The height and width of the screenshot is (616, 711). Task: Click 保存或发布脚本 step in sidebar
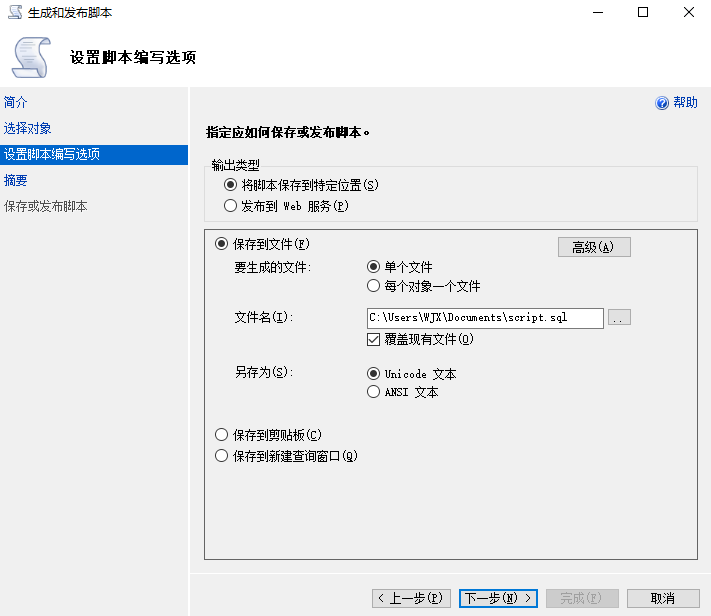pyautogui.click(x=45, y=206)
